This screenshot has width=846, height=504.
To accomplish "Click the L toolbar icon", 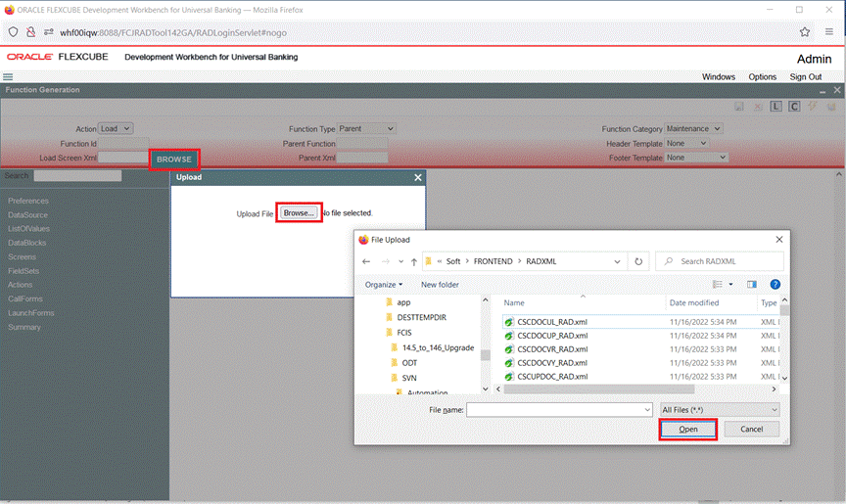I will pyautogui.click(x=775, y=107).
